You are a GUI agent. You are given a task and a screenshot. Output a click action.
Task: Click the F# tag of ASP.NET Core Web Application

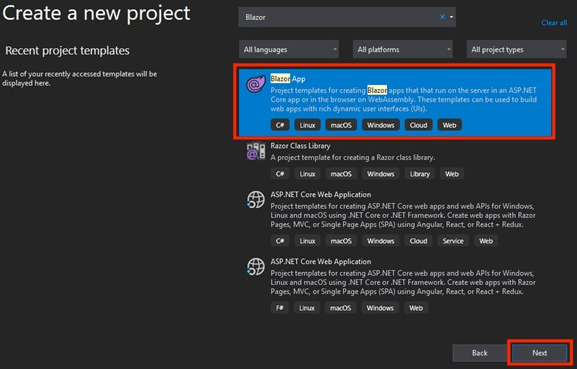280,308
